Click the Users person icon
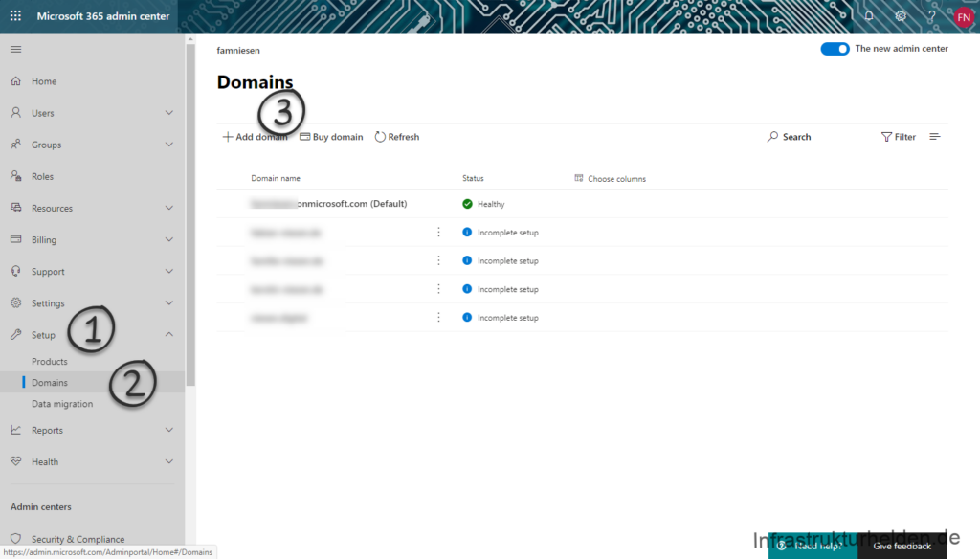Image resolution: width=980 pixels, height=559 pixels. 15,113
